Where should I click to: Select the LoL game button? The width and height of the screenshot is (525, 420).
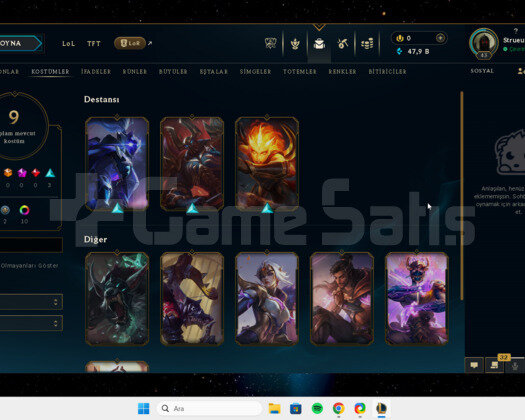[68, 44]
